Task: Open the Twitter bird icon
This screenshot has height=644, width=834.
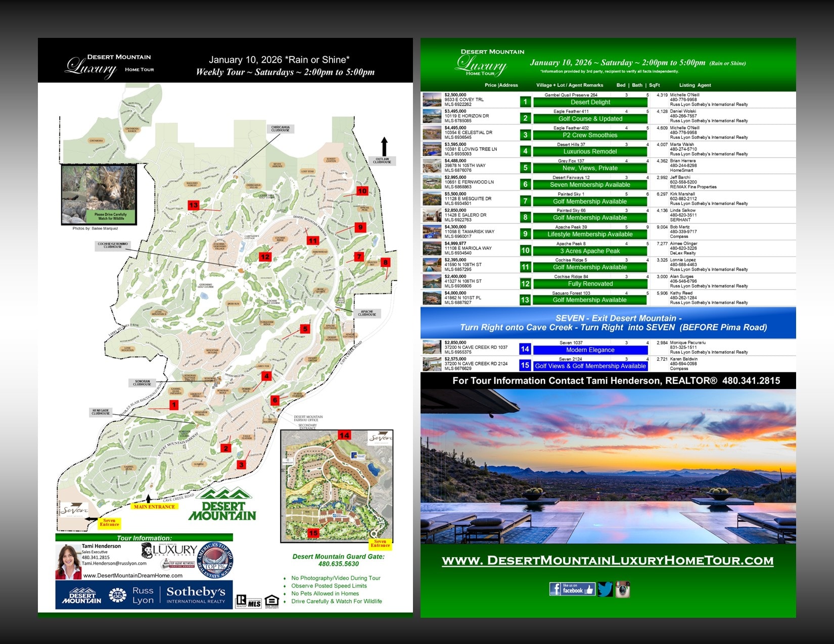Action: tap(605, 589)
